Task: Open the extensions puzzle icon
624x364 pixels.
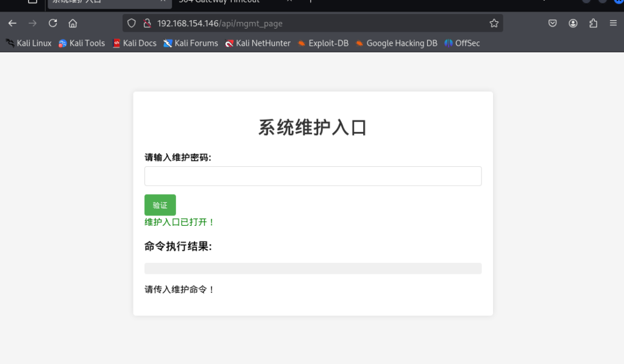Action: coord(593,23)
